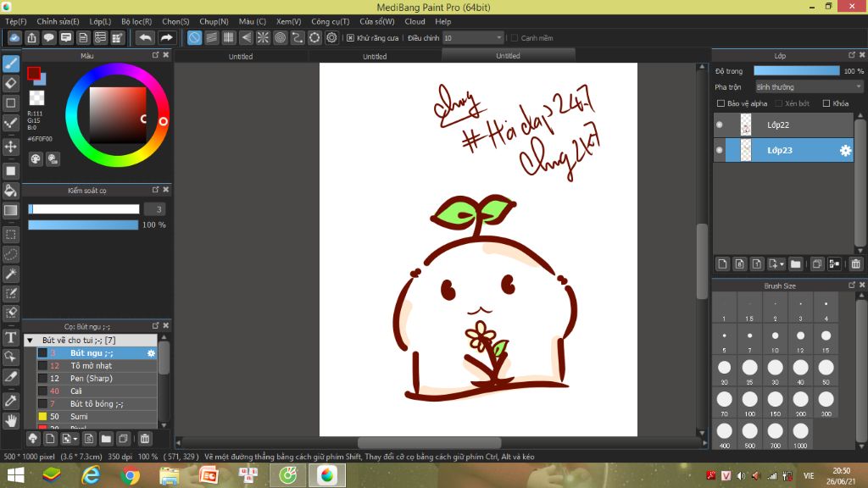Open Bộ lọc(R) menu
This screenshot has width=868, height=488.
click(136, 21)
